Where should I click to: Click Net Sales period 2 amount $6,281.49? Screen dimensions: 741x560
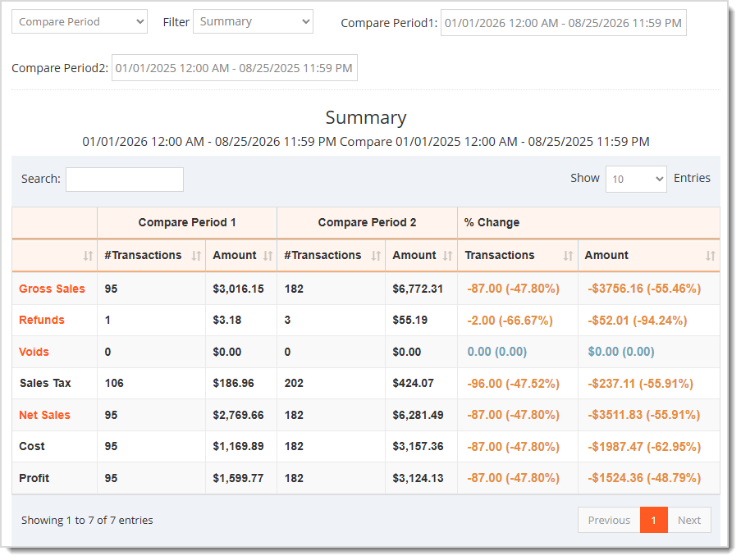[418, 415]
